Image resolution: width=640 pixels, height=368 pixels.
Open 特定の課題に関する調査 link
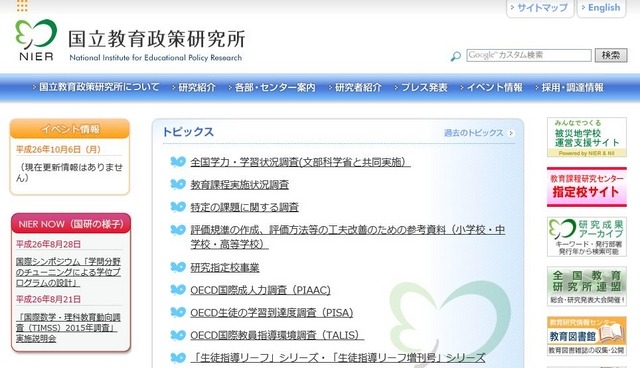coord(244,207)
